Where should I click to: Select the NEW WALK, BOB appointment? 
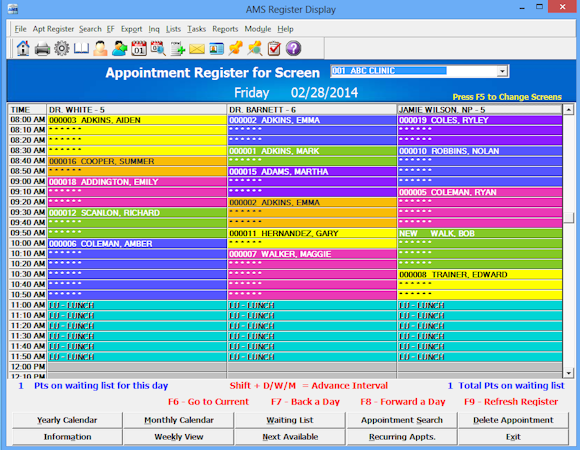click(480, 233)
